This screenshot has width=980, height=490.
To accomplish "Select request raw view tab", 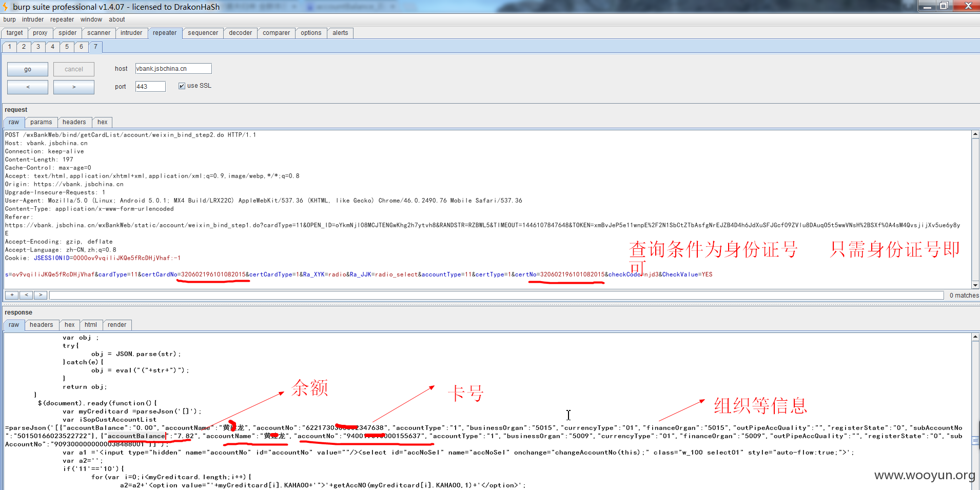I will (14, 122).
